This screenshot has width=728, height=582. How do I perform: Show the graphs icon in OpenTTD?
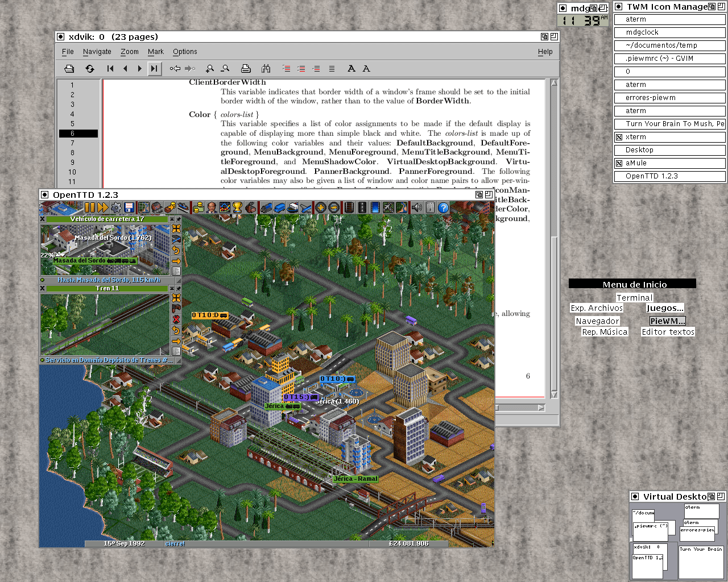coord(225,208)
